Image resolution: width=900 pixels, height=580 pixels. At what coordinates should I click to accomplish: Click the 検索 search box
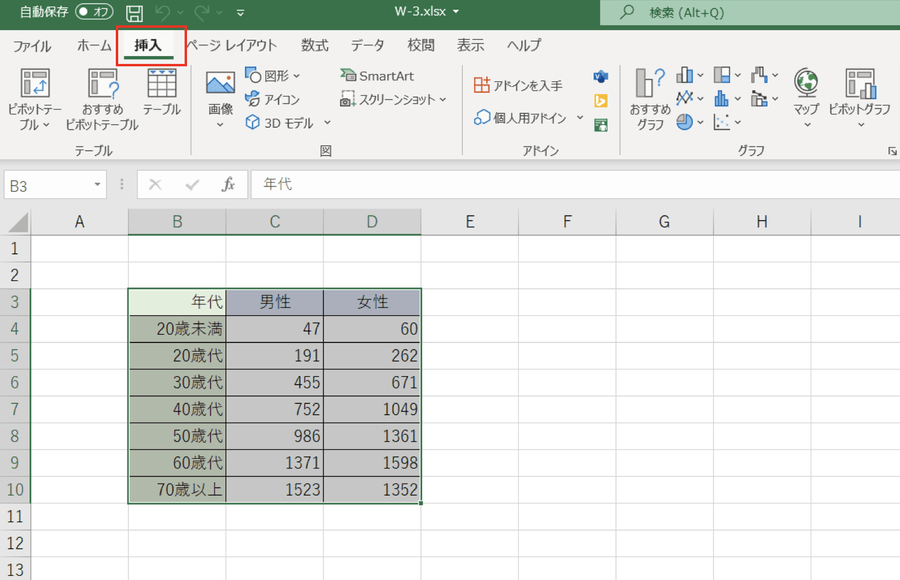pos(750,13)
